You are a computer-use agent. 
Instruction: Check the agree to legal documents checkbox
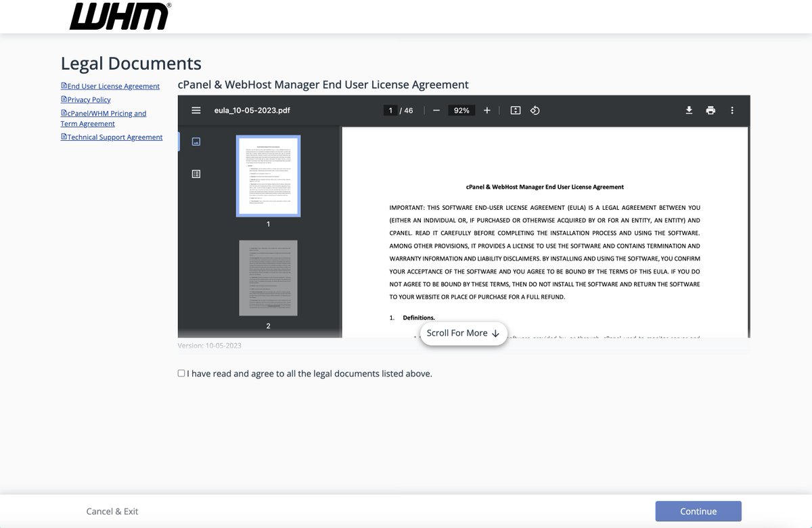181,373
